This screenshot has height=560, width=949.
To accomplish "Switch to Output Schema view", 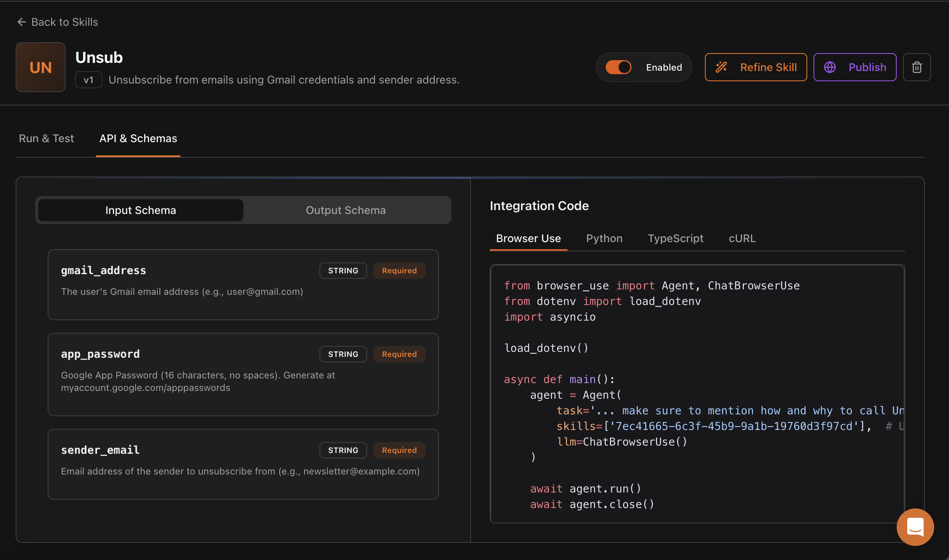I will [x=345, y=210].
